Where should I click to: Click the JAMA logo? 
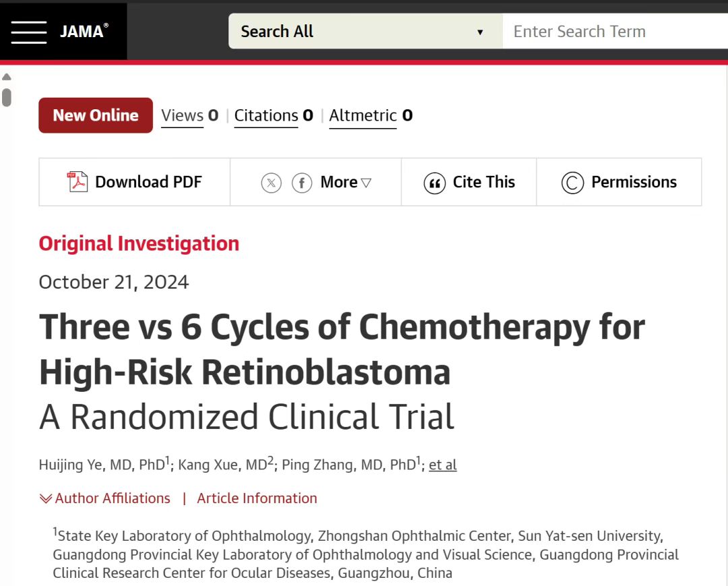pyautogui.click(x=84, y=31)
